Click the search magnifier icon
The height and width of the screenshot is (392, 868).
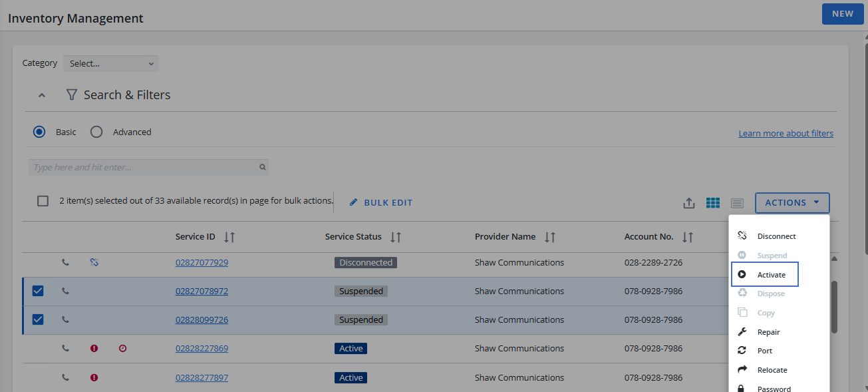263,168
